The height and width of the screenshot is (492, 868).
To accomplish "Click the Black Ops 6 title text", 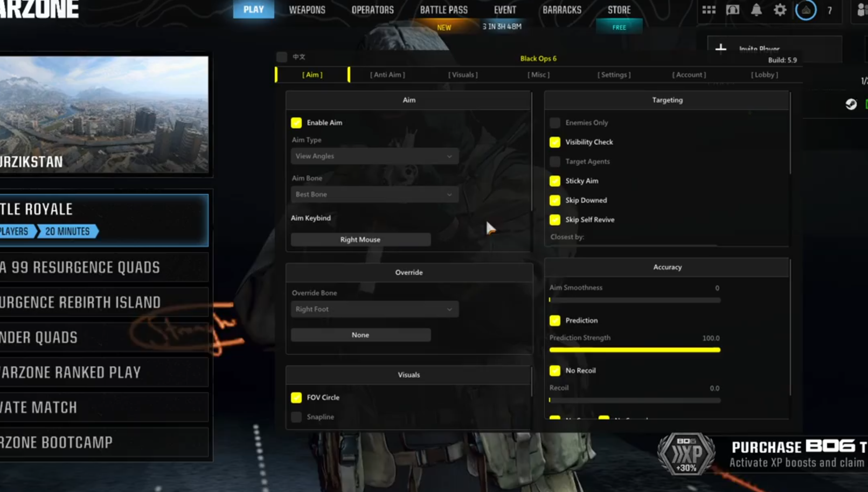I will click(538, 59).
